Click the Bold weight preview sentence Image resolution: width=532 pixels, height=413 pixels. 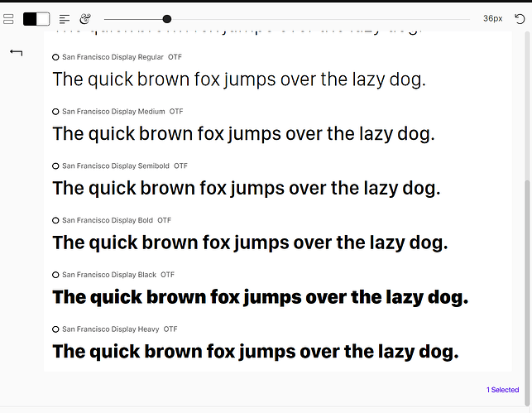[x=250, y=243]
